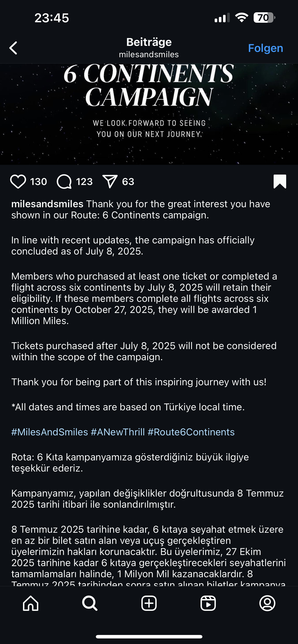Open #Route6Continents hashtag link
This screenshot has width=298, height=644.
point(191,432)
